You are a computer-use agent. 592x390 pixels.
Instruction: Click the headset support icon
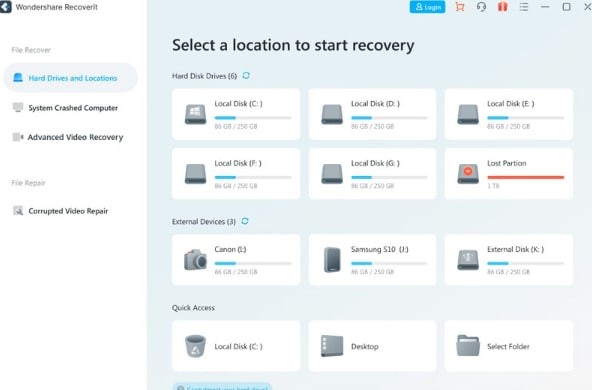tap(481, 7)
